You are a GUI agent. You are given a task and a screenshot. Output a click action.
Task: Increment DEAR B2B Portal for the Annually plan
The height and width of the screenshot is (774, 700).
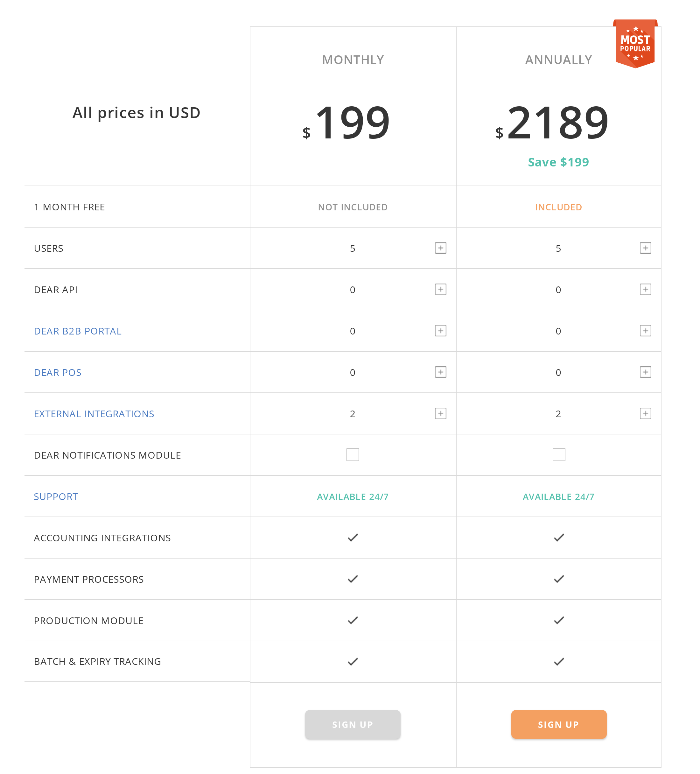(646, 331)
